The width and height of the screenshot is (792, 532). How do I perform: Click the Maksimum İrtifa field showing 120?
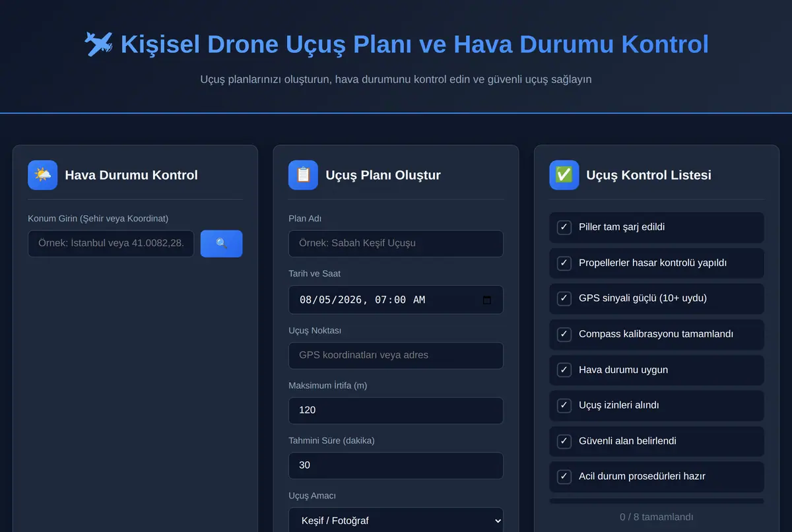396,411
